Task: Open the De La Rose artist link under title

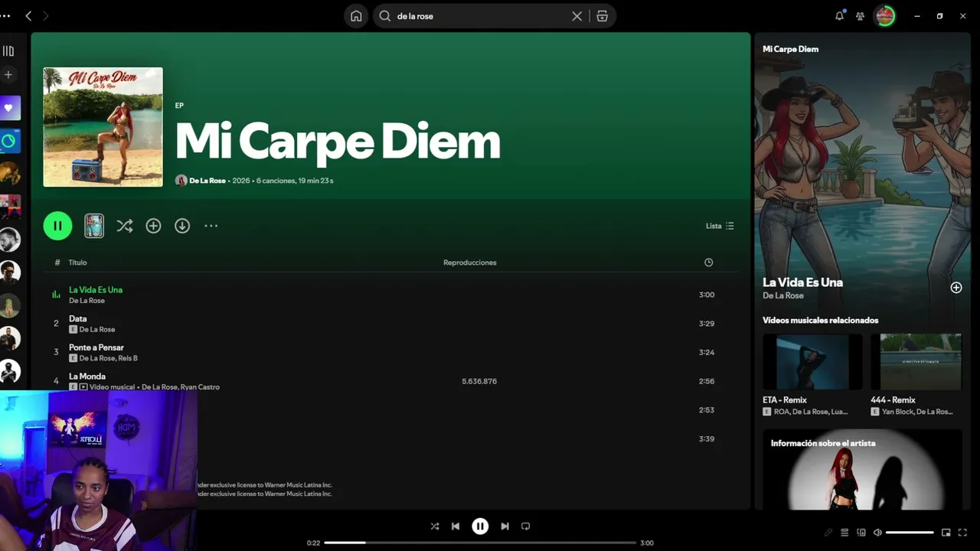Action: [x=207, y=181]
